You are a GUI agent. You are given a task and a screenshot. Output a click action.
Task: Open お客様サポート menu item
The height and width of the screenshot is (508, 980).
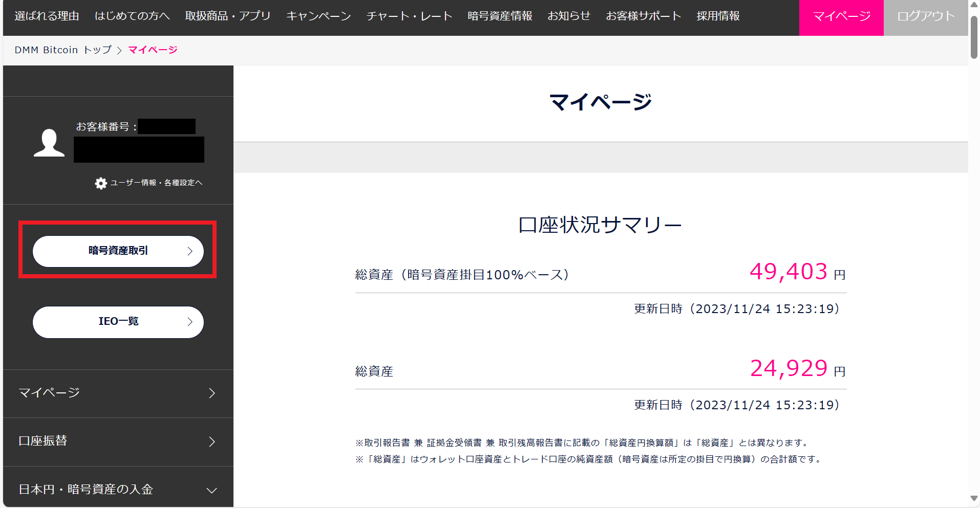644,16
